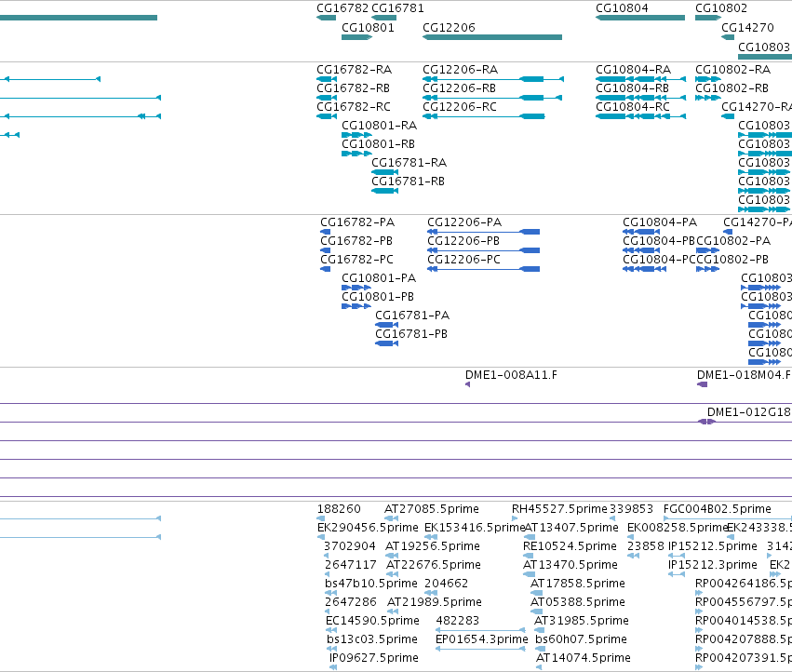Viewport: 792px width, 672px height.
Task: Select EST FGC004B02.5prime
Action: point(718,509)
